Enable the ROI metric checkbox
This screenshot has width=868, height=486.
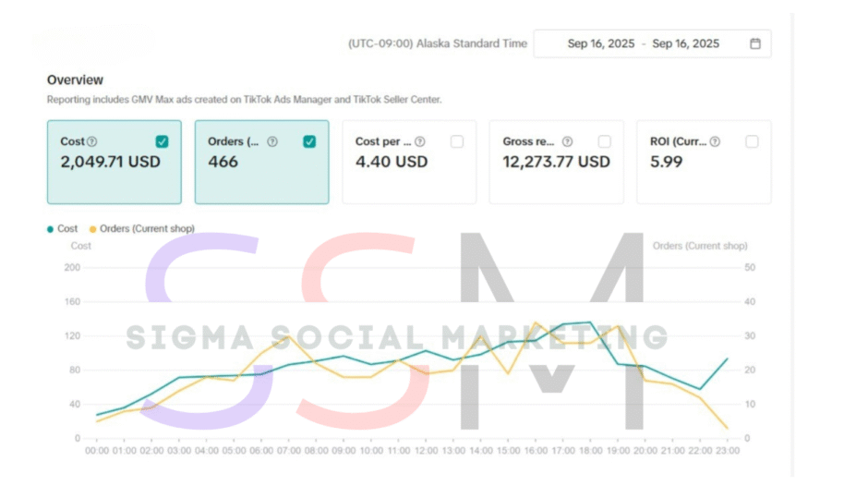pyautogui.click(x=752, y=141)
